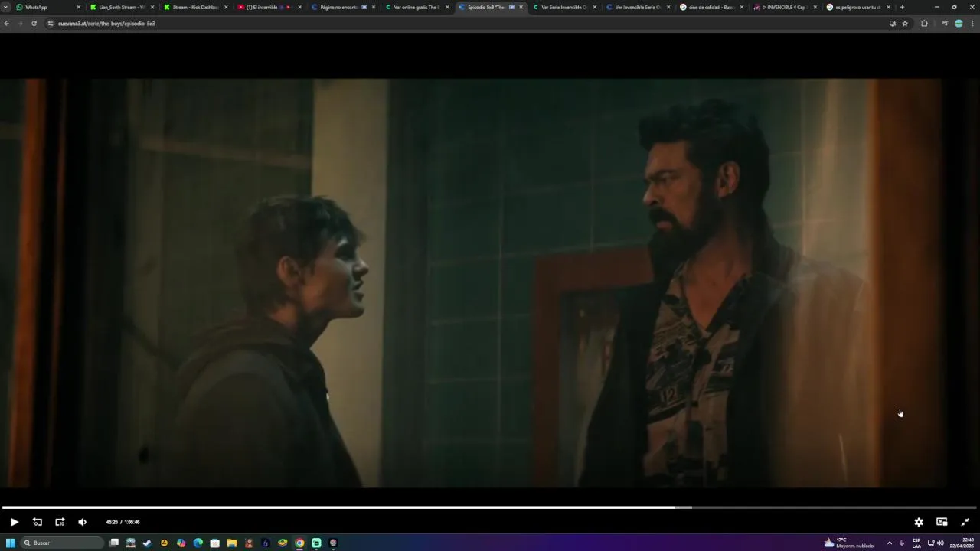
Task: Launch Steam from taskbar
Action: coord(147,543)
